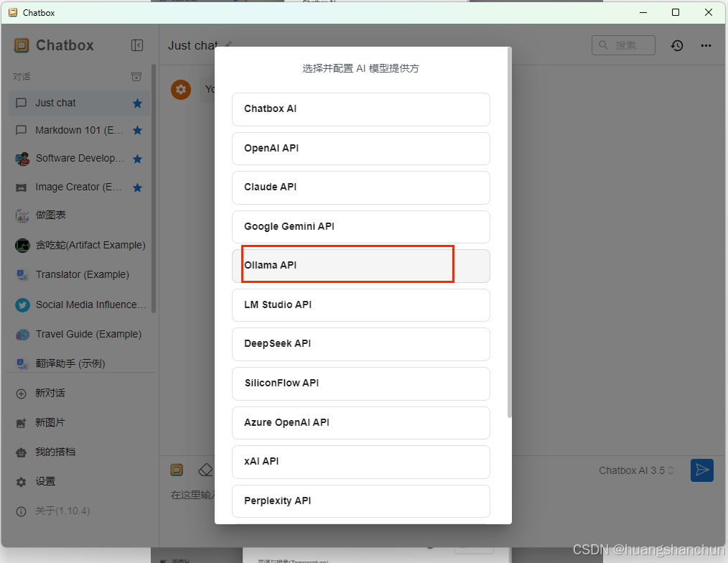The image size is (728, 563).
Task: Open Chatbox AI 3.5 model selector
Action: pos(635,470)
